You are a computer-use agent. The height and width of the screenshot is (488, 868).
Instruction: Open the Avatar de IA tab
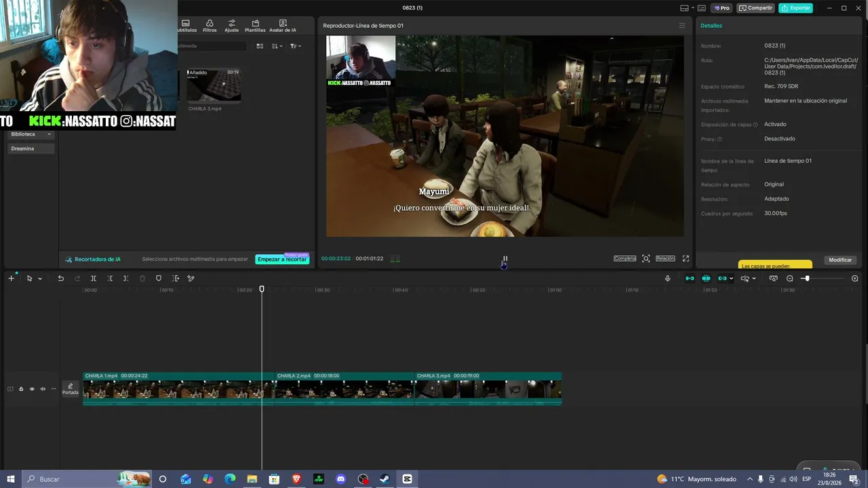pos(283,26)
